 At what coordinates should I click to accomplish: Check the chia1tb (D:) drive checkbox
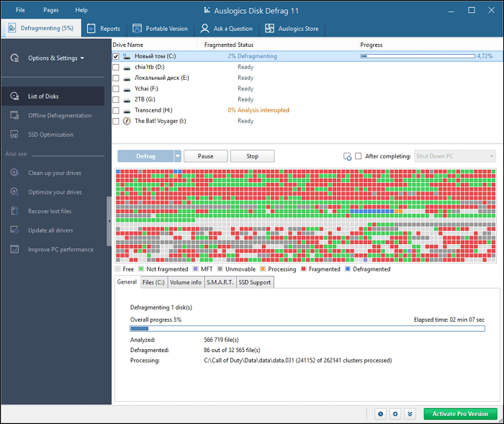pyautogui.click(x=116, y=67)
